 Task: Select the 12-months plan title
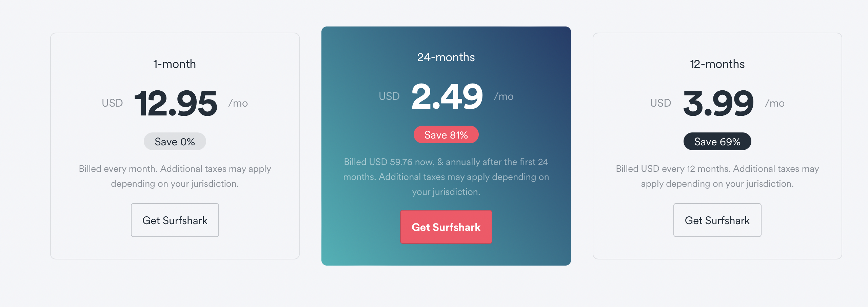717,64
